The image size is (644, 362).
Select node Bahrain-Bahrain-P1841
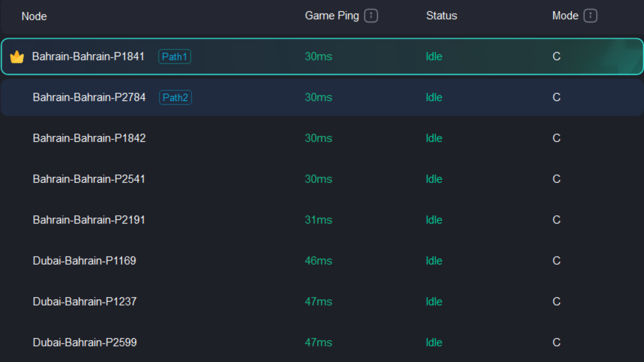click(x=88, y=56)
